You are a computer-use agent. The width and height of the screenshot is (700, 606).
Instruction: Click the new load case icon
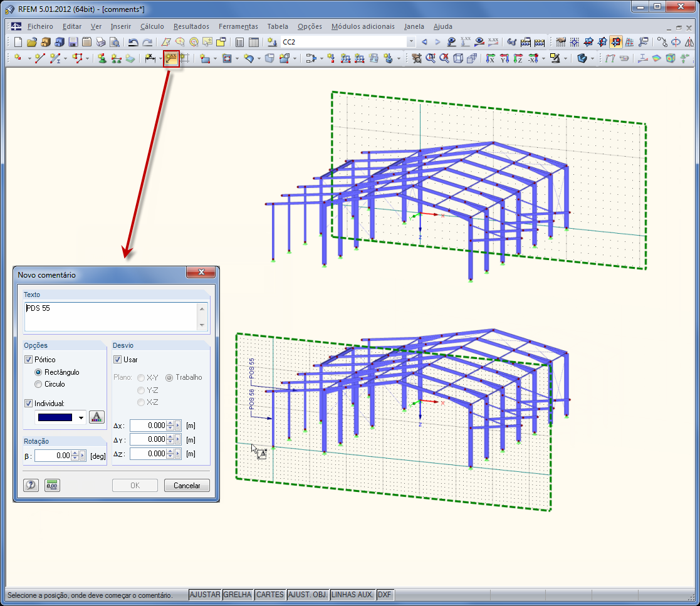[x=272, y=42]
